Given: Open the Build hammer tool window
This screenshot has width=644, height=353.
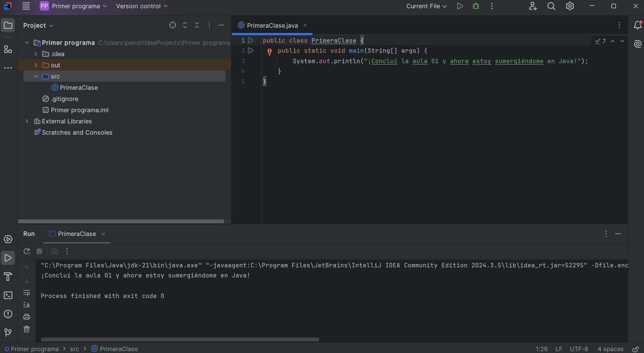Looking at the screenshot, I should [8, 277].
